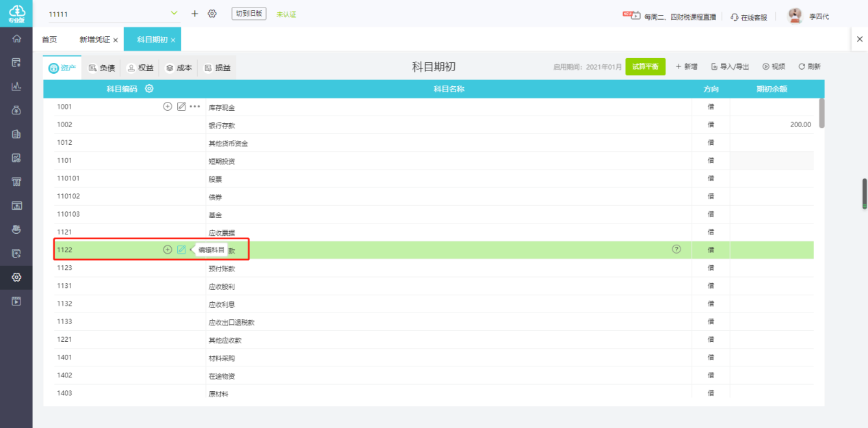Click the opening balance cell for row 1122
This screenshot has height=428, width=868.
click(772, 250)
